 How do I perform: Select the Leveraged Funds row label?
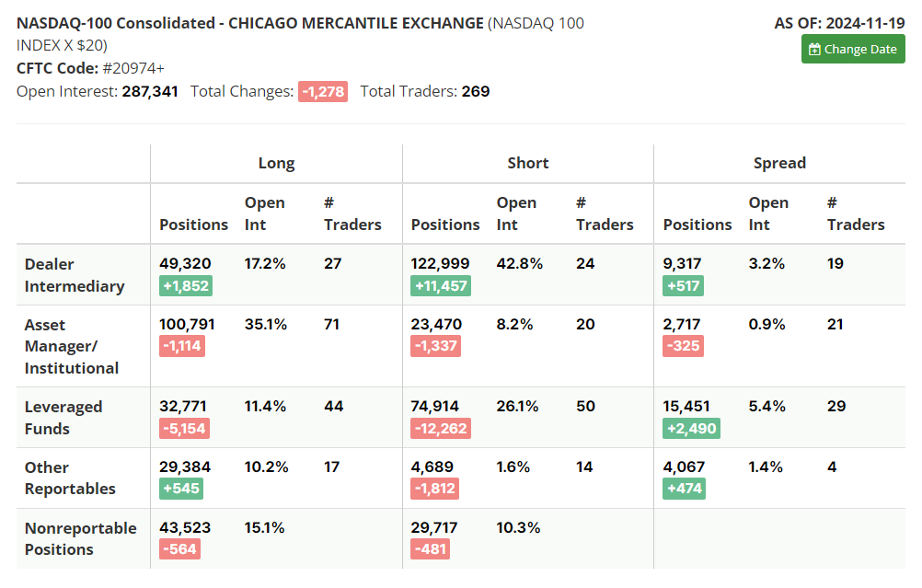tap(63, 418)
